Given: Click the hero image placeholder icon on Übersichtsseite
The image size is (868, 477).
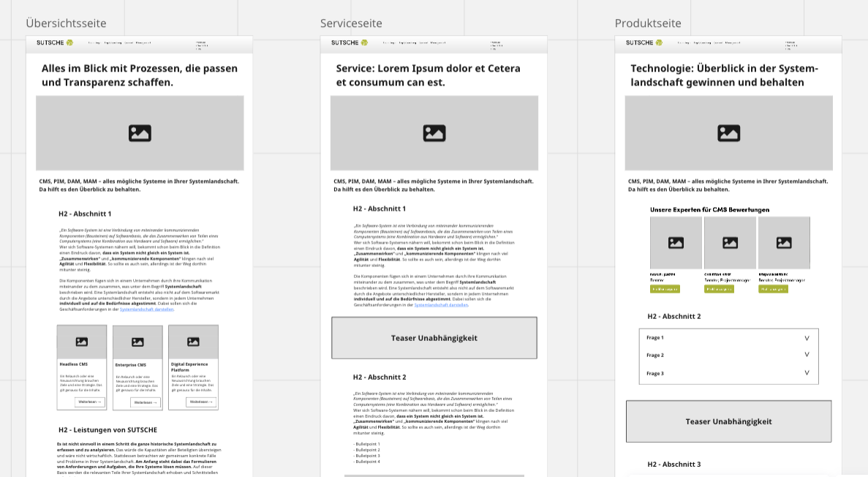Looking at the screenshot, I should point(139,133).
